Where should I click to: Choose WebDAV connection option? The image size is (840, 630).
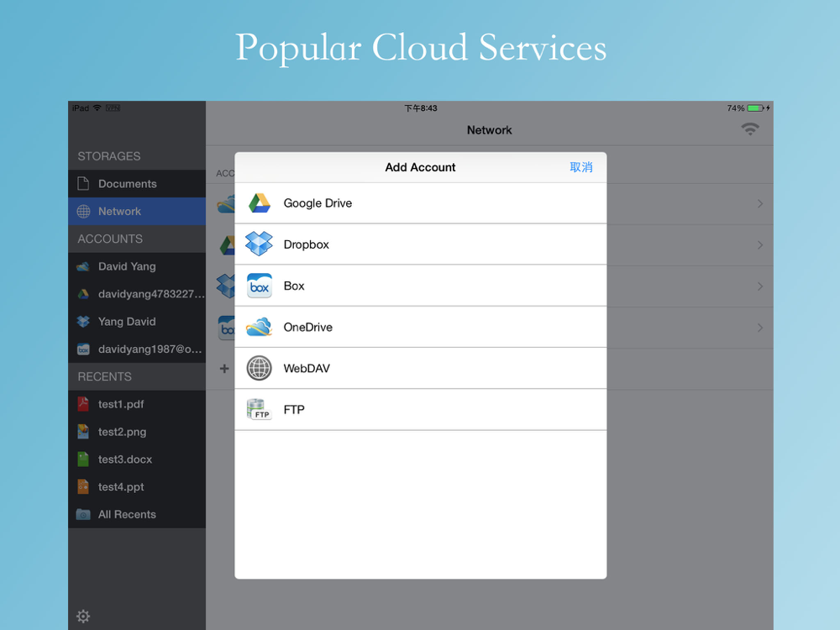[x=421, y=368]
